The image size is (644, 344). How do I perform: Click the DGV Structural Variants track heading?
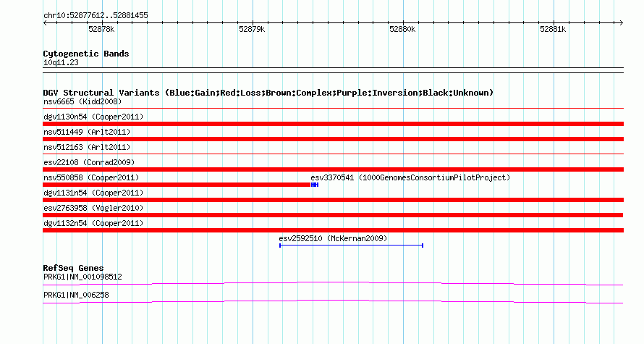coord(268,93)
